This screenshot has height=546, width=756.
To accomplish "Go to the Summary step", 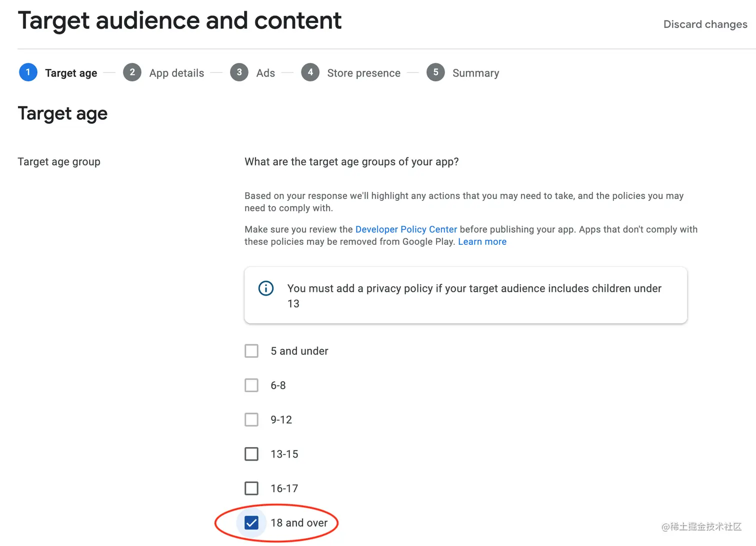I will click(475, 73).
